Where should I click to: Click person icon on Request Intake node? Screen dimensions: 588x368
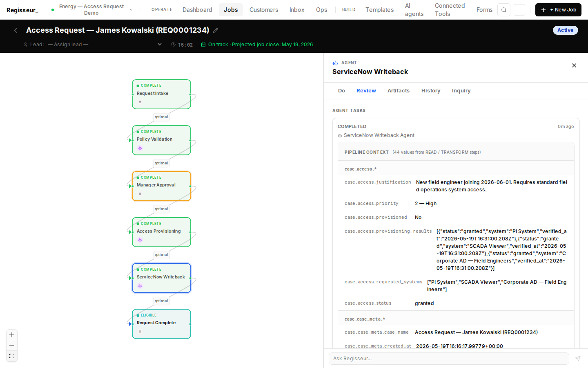click(140, 102)
